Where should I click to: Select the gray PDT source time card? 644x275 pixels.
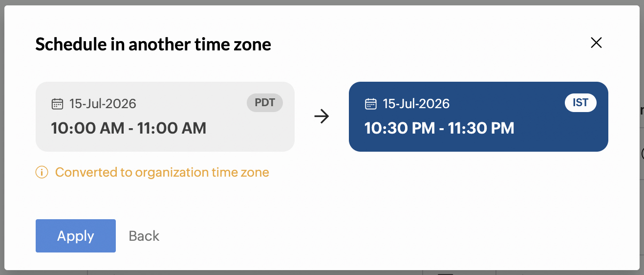click(x=165, y=116)
